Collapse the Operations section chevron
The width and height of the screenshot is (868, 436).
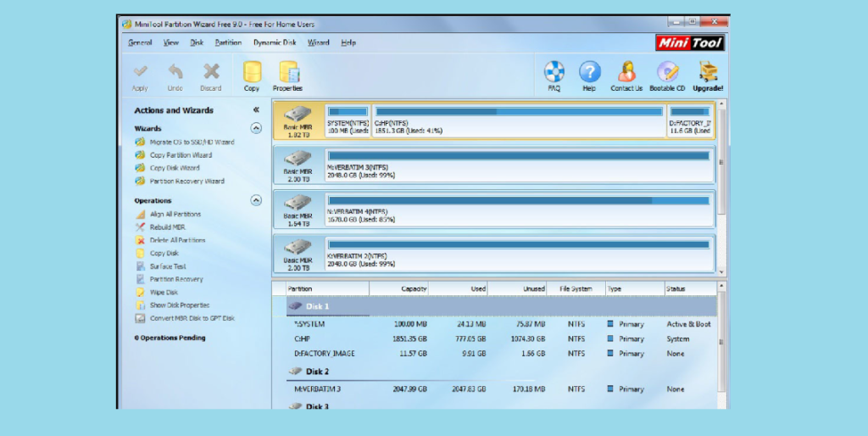(x=256, y=200)
